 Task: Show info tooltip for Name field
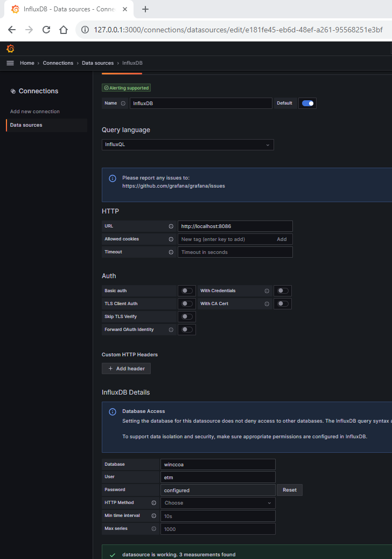click(x=123, y=103)
